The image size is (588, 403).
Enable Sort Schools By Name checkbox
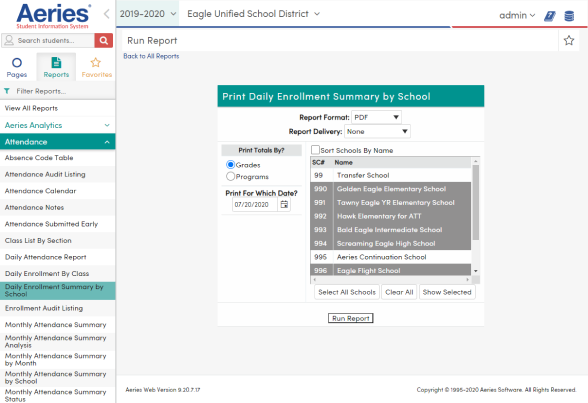[x=315, y=150]
